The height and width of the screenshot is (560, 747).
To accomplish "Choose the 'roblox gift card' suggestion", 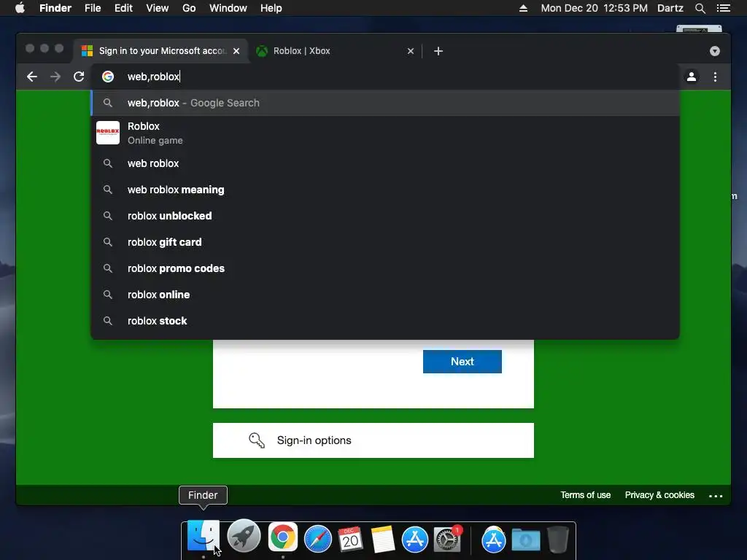I will point(385,242).
